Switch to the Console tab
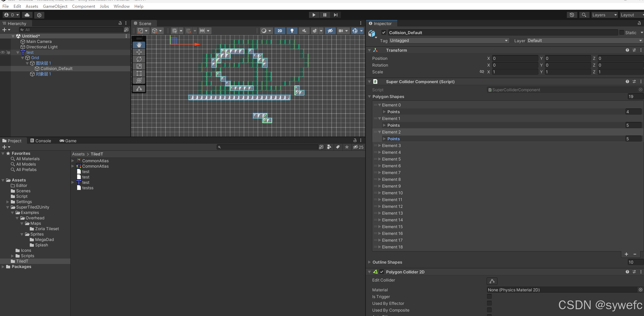This screenshot has height=316, width=644. (x=41, y=141)
